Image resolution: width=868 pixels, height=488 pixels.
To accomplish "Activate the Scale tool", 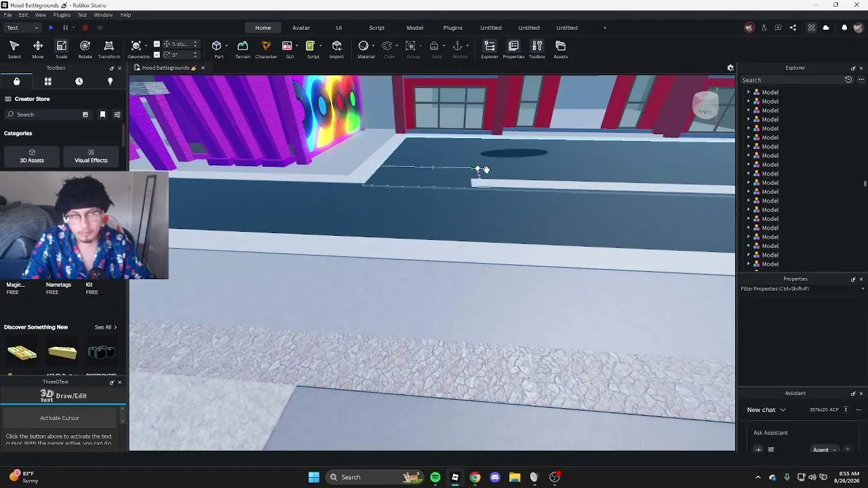I will pos(61,49).
